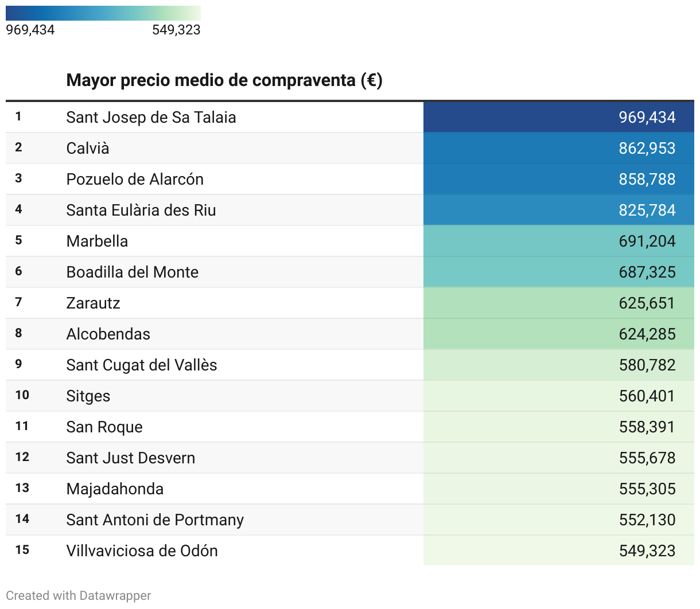Viewport: 700px width, 609px height.
Task: Click the 687,325 Boadilla del Monte value
Action: coord(647,272)
